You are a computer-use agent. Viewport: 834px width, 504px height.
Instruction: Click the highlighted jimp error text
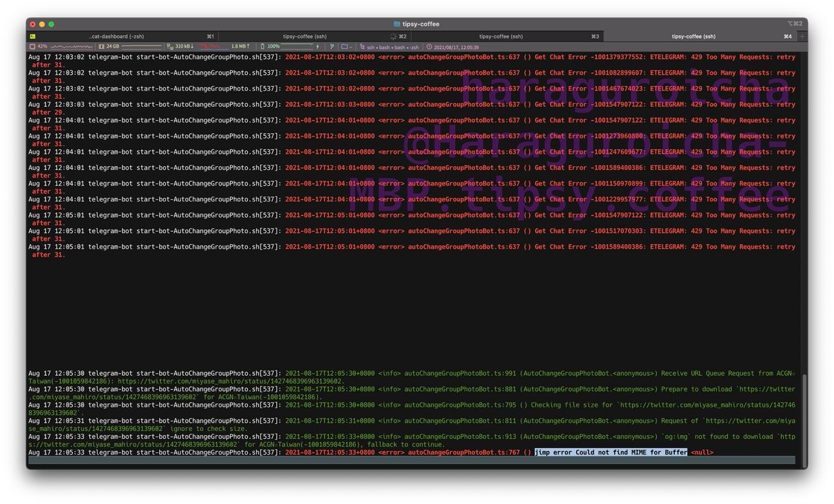pyautogui.click(x=611, y=452)
